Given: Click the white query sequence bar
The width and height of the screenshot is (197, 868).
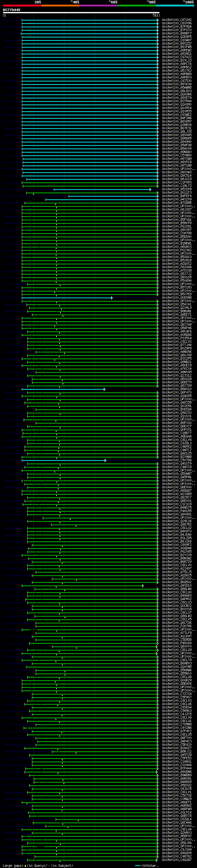Looking at the screenshot, I should click(x=81, y=12).
